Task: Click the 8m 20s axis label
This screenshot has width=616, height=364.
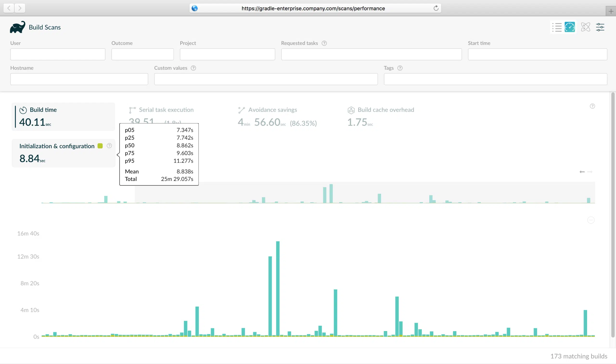Action: click(30, 283)
